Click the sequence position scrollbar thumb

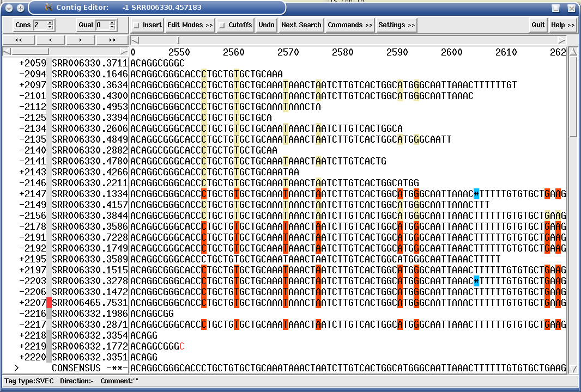click(x=178, y=40)
